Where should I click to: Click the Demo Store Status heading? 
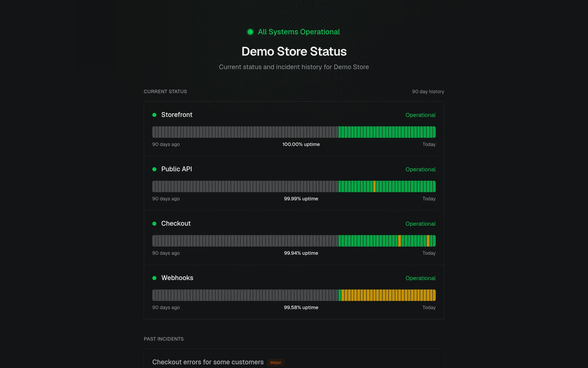point(294,52)
